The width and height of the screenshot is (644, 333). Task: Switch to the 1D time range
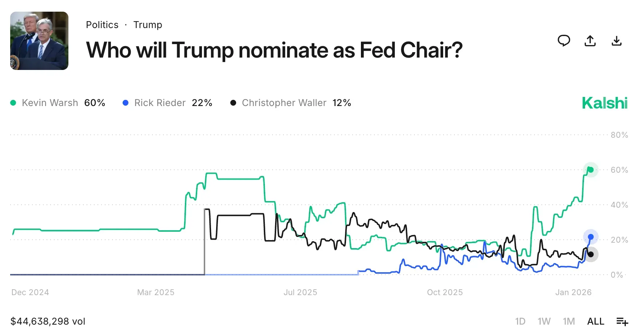pyautogui.click(x=520, y=321)
